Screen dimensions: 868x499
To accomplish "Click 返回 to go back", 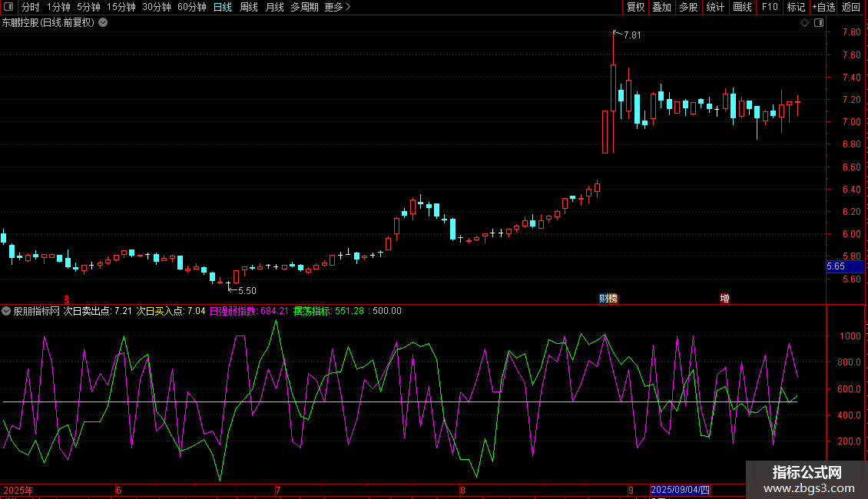I will (851, 7).
